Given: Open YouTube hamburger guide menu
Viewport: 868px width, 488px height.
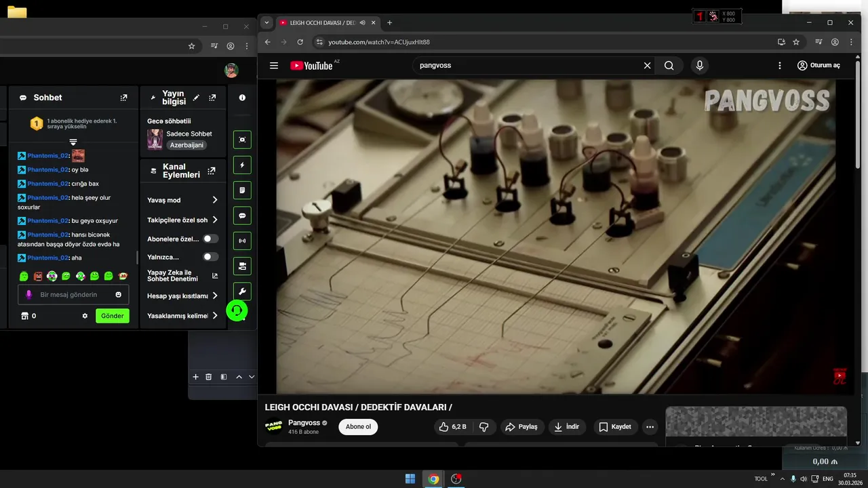Looking at the screenshot, I should (x=274, y=66).
